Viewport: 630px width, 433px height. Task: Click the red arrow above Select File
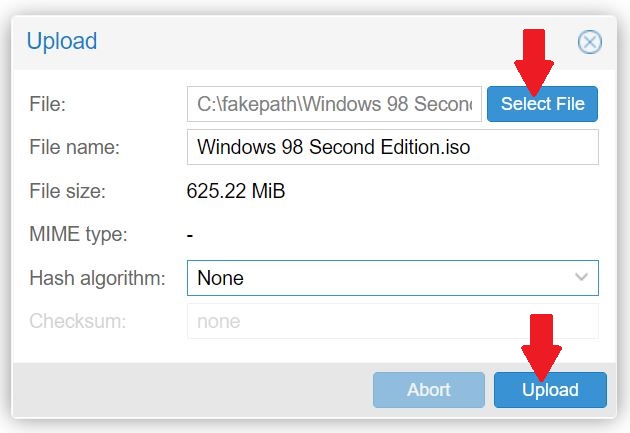[x=534, y=62]
